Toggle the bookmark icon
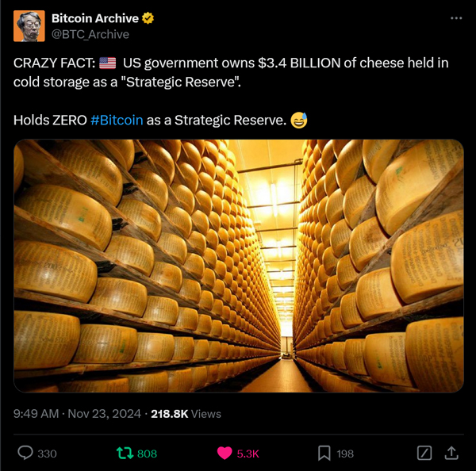This screenshot has width=476, height=471. click(324, 454)
